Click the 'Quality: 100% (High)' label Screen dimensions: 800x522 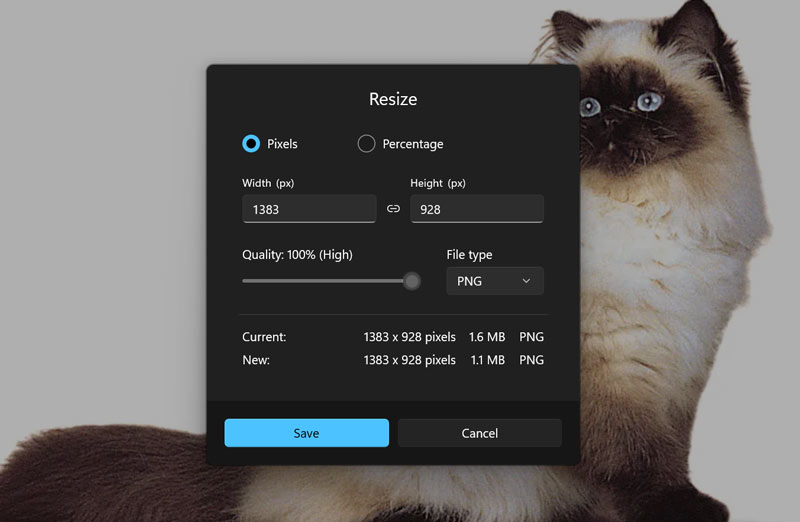click(x=297, y=255)
